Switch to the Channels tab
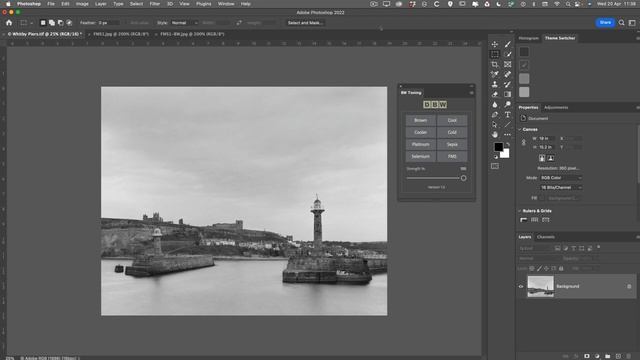 (546, 237)
